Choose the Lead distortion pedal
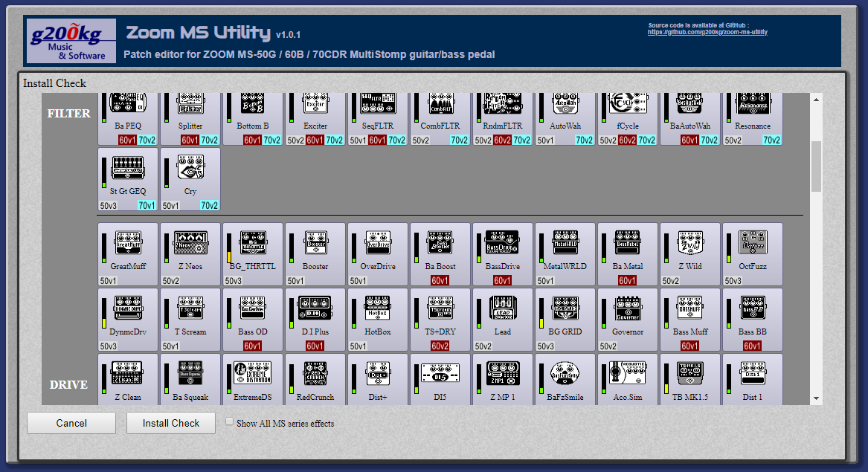The image size is (868, 472). pos(504,320)
